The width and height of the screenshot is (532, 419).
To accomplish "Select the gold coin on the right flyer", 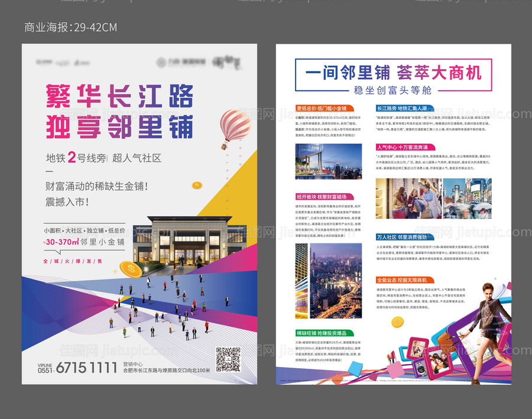I will click(397, 322).
